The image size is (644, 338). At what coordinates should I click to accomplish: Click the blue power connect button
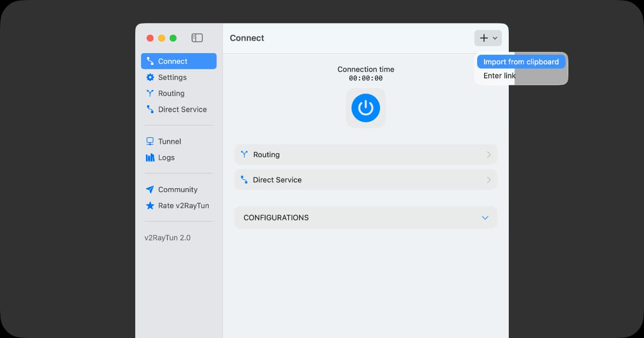(365, 108)
